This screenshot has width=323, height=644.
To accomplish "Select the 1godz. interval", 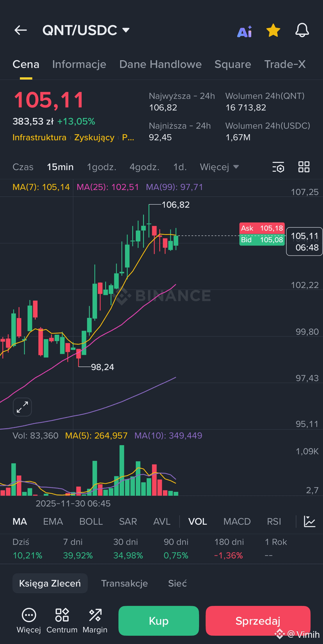I will [x=101, y=167].
